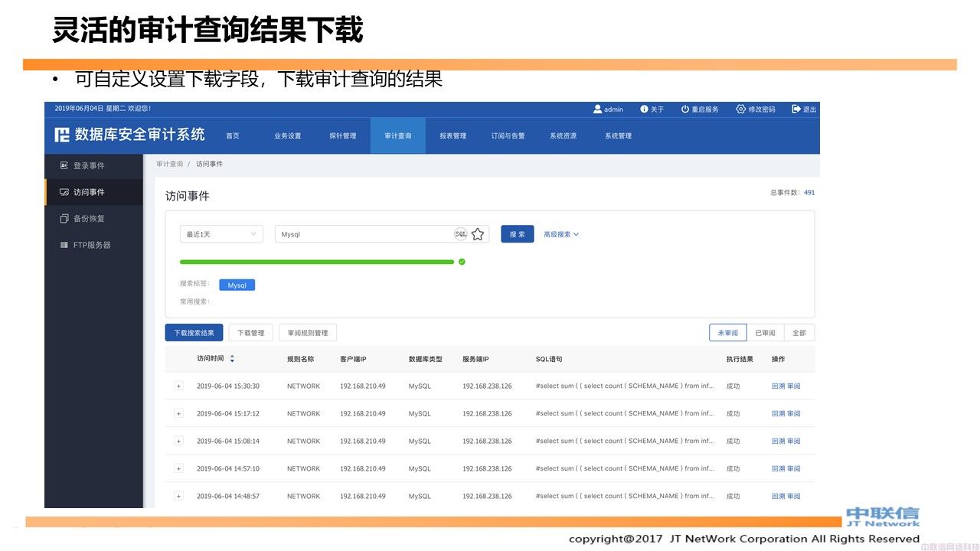
Task: Select the 全部 filter tab
Action: click(799, 333)
